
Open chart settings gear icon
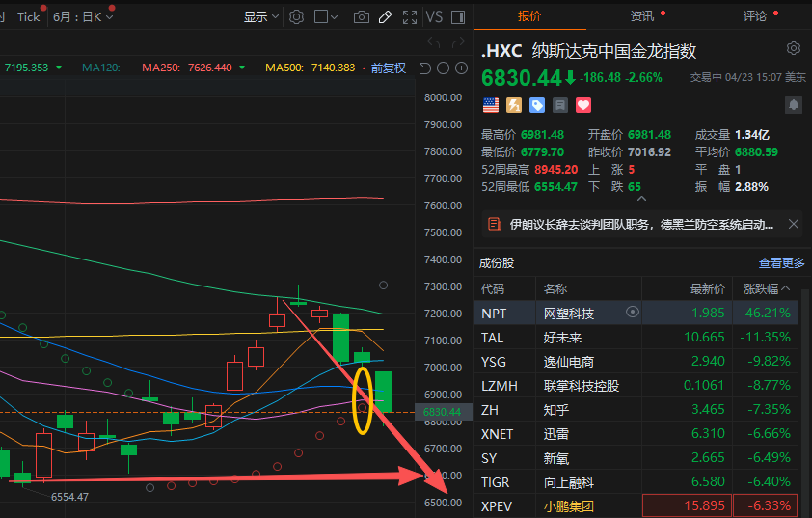296,17
